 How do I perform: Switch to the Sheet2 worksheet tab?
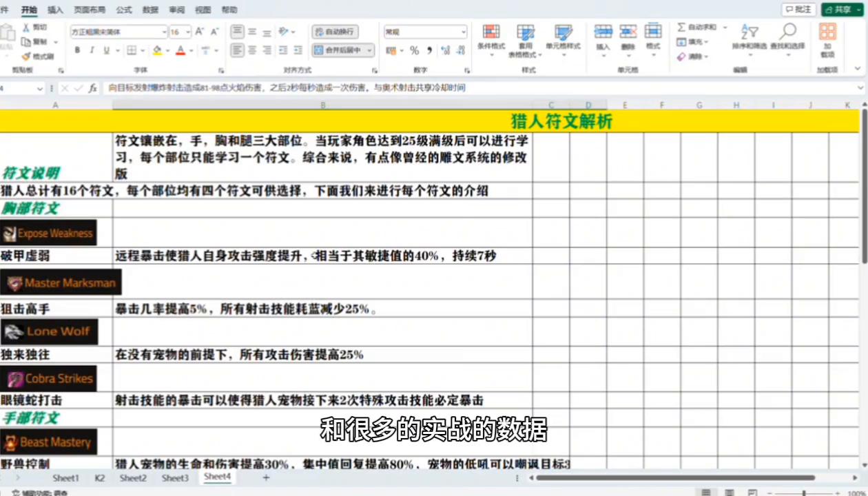tap(133, 477)
